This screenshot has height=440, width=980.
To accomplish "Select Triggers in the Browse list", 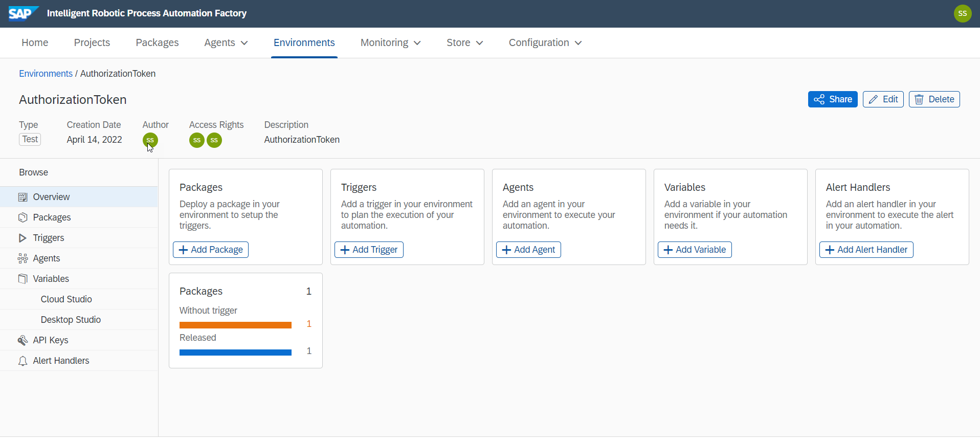I will click(x=79, y=238).
